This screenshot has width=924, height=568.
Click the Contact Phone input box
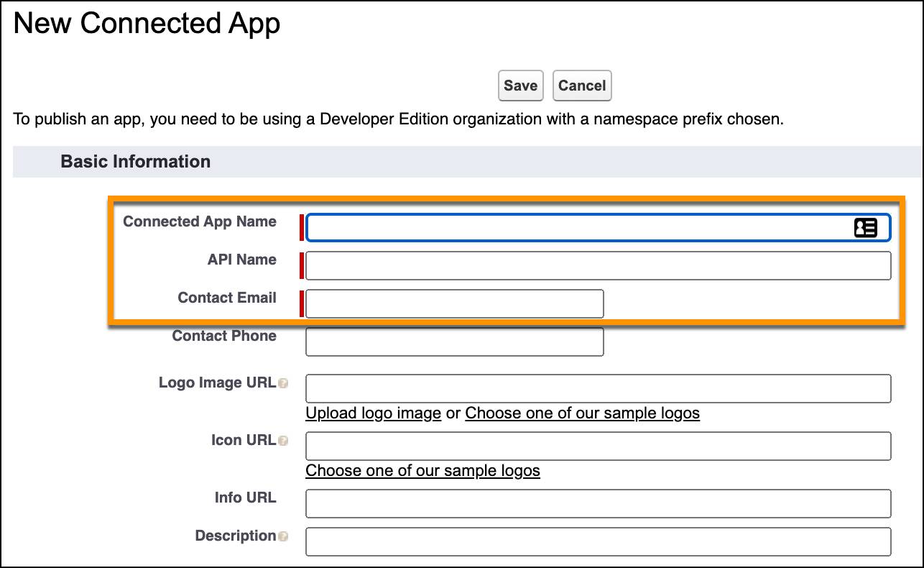(453, 341)
